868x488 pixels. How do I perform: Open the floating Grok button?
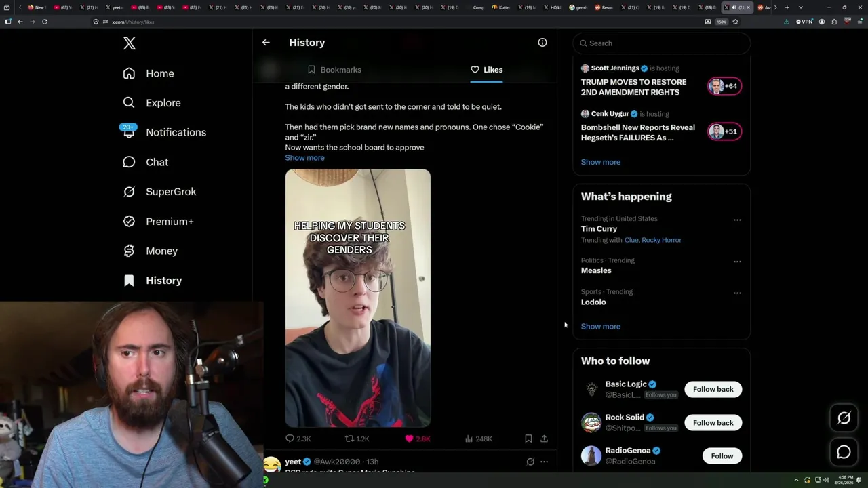coord(844,418)
